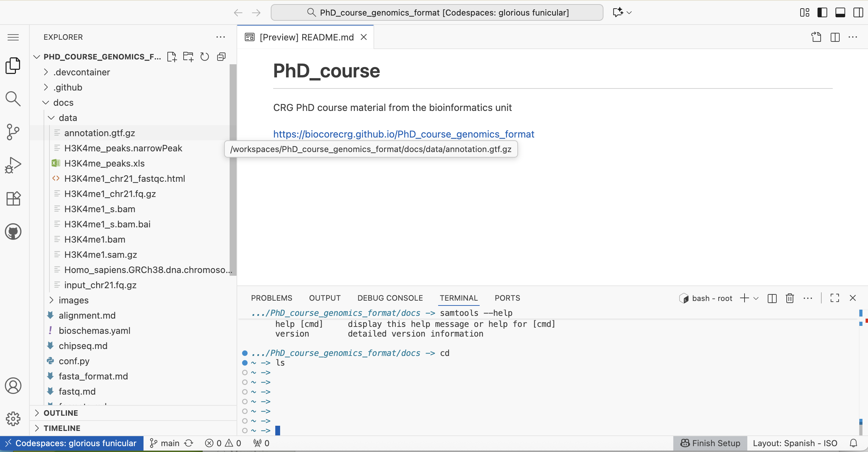Image resolution: width=868 pixels, height=452 pixels.
Task: Switch to the PROBLEMS tab
Action: pyautogui.click(x=271, y=298)
